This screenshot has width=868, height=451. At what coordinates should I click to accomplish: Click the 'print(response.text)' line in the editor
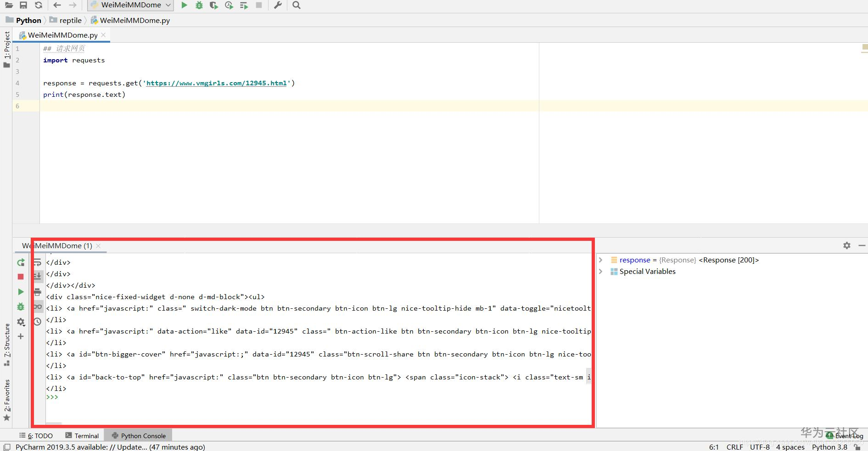point(84,95)
